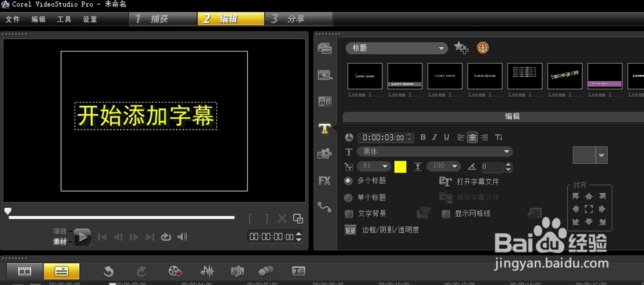The height and width of the screenshot is (285, 644).
Task: Toggle bold text formatting
Action: [x=423, y=137]
